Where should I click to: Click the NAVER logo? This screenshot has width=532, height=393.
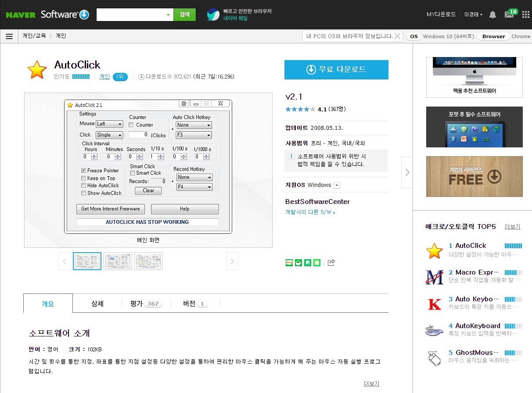21,14
